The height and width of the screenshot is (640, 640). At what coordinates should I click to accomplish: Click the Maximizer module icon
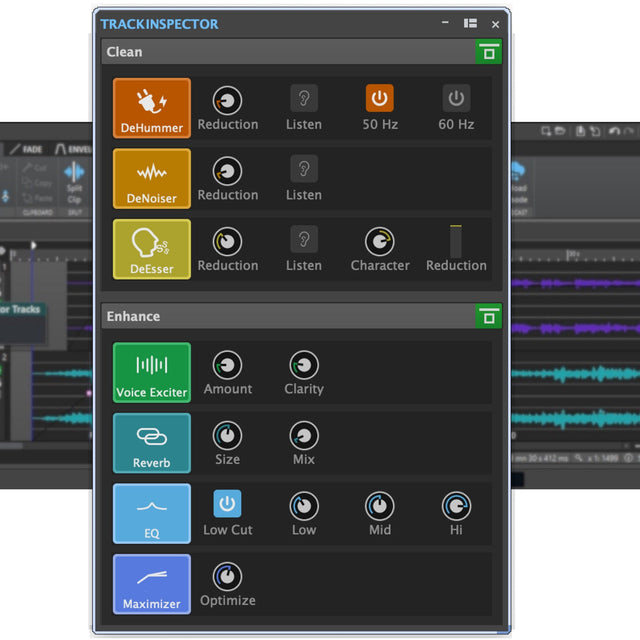pos(151,584)
